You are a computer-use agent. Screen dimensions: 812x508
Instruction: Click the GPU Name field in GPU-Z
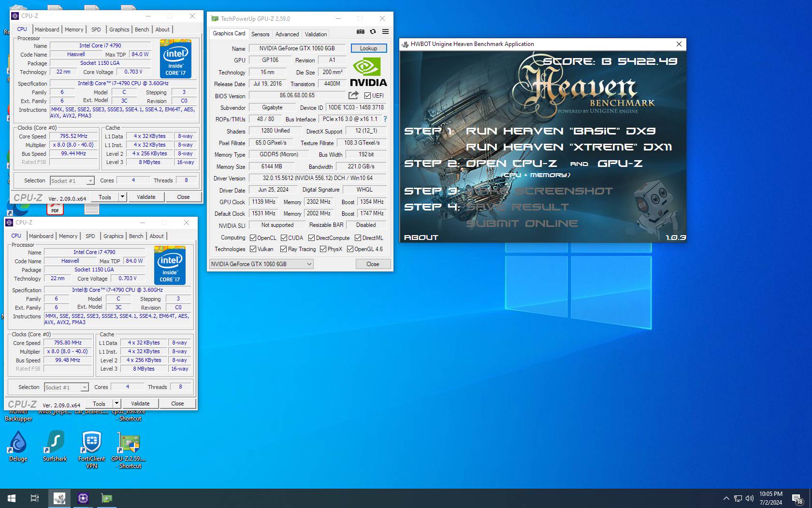297,48
